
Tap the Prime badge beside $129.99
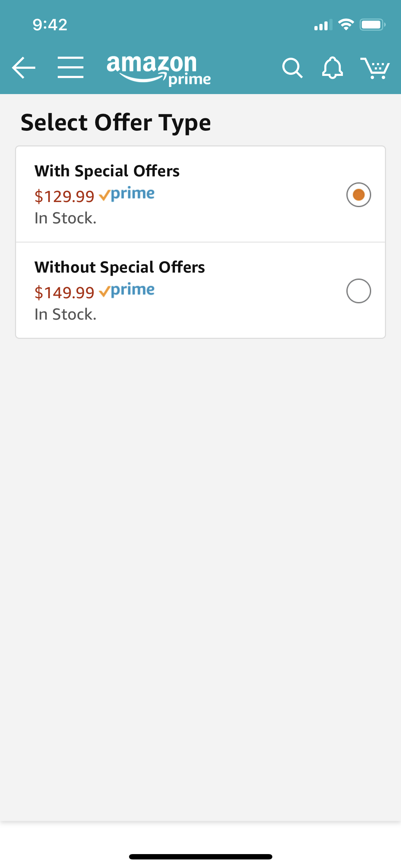click(127, 194)
